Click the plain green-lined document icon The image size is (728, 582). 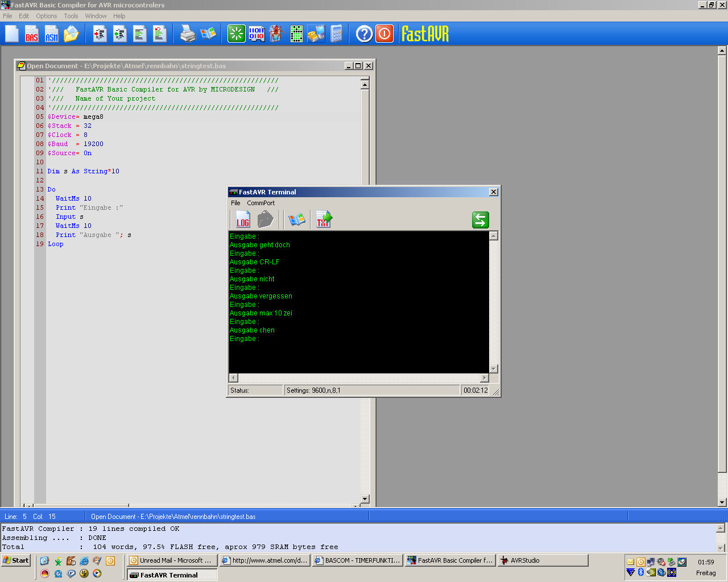[139, 34]
